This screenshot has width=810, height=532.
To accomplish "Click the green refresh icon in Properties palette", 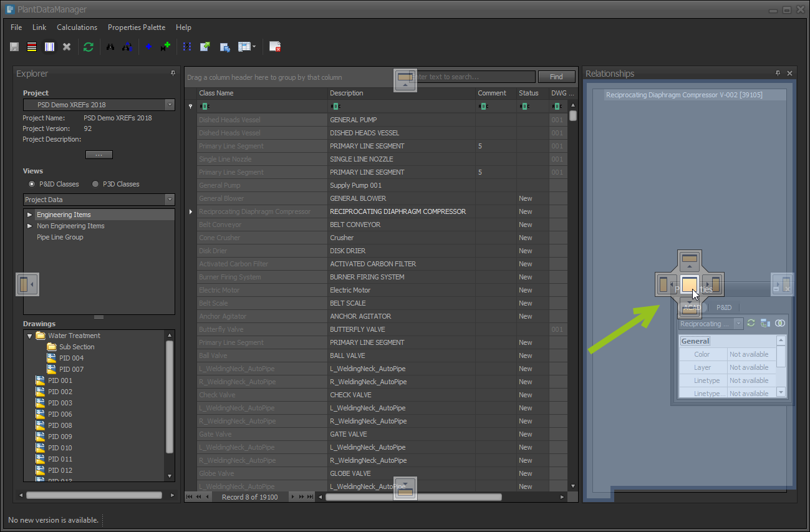I will tap(751, 323).
